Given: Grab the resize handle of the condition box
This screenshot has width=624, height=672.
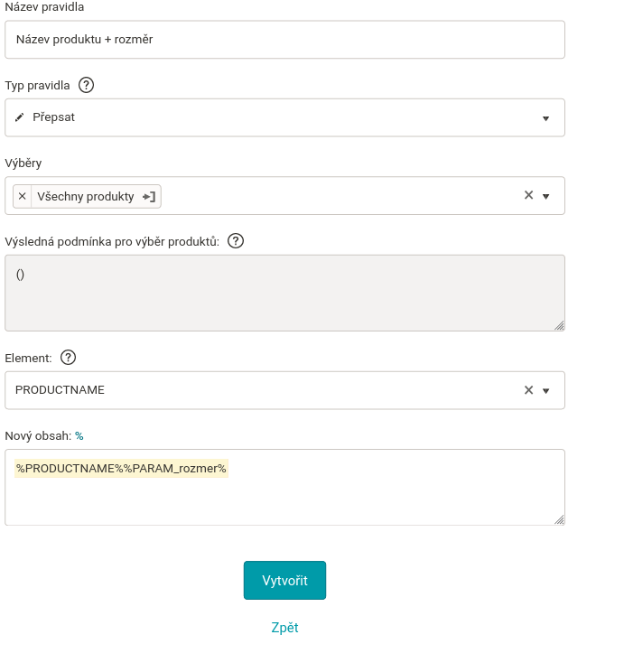Looking at the screenshot, I should [x=559, y=325].
